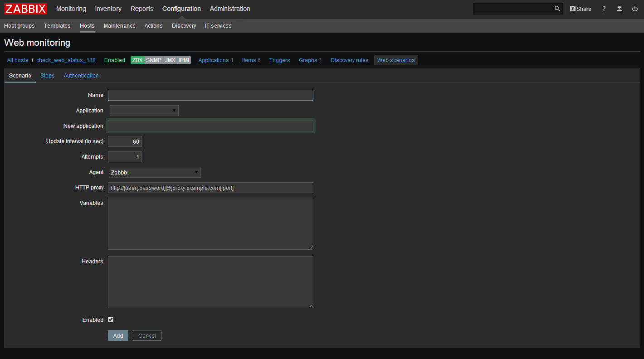Open the Discovery rules link
Image resolution: width=644 pixels, height=359 pixels.
[350, 60]
